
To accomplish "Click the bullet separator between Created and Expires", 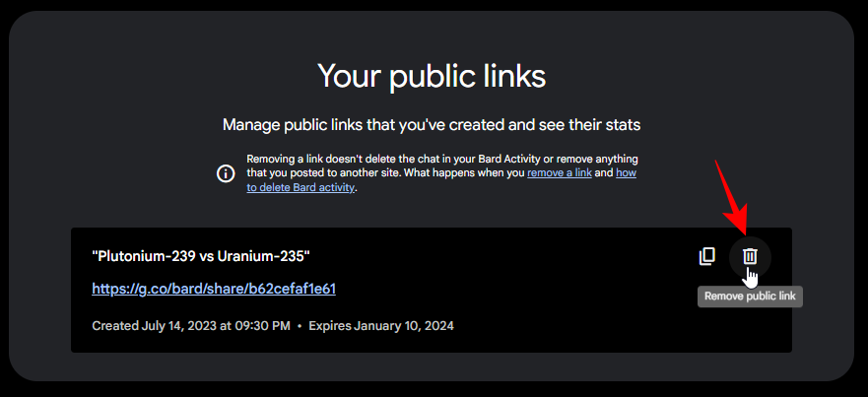I will tap(300, 326).
